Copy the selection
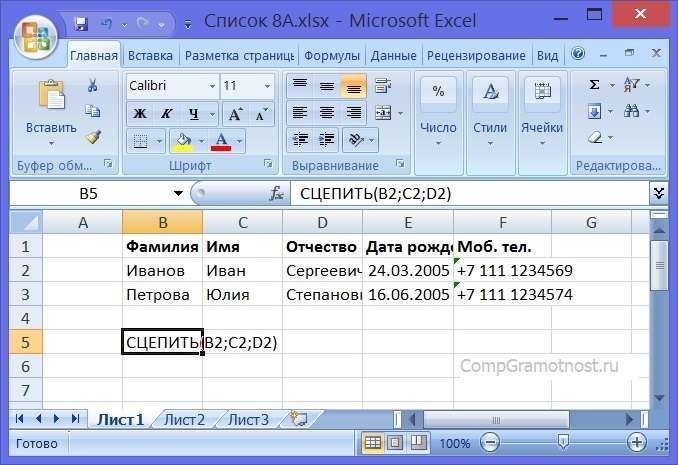Viewport: 678px width, 465px height. 92,111
